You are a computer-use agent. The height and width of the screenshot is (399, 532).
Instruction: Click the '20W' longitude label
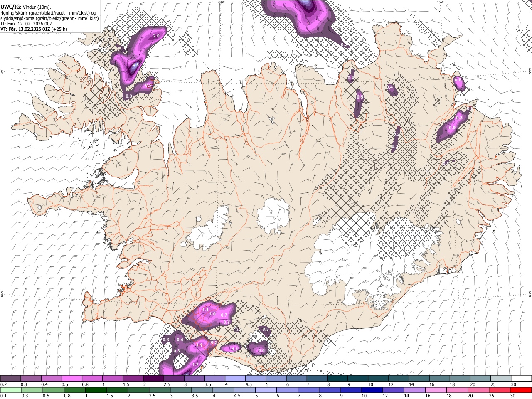click(x=221, y=2)
